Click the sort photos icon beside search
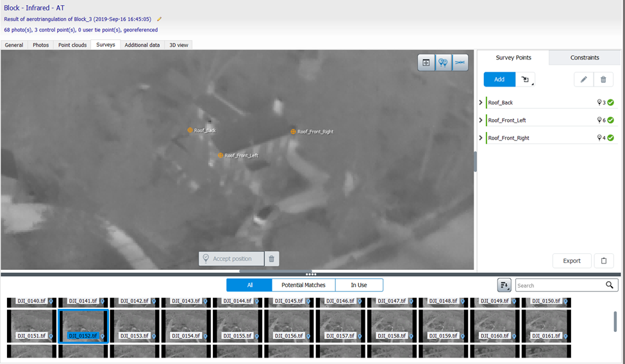 coord(504,285)
